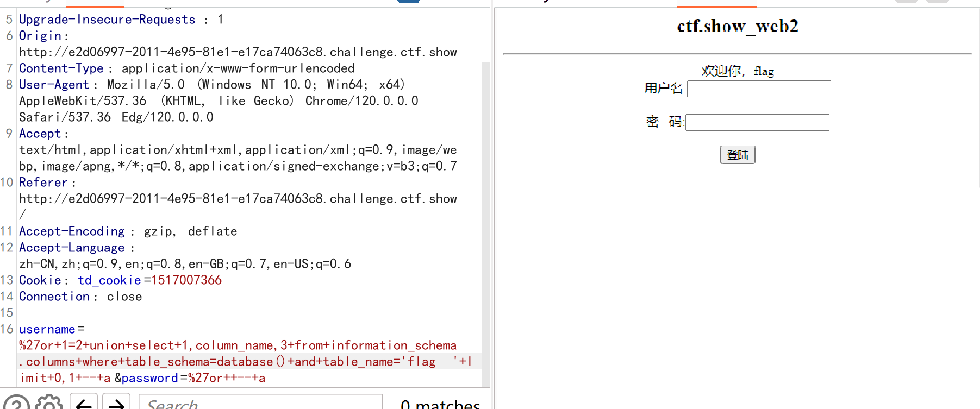
Task: Open the search settings gear icon
Action: (x=49, y=403)
